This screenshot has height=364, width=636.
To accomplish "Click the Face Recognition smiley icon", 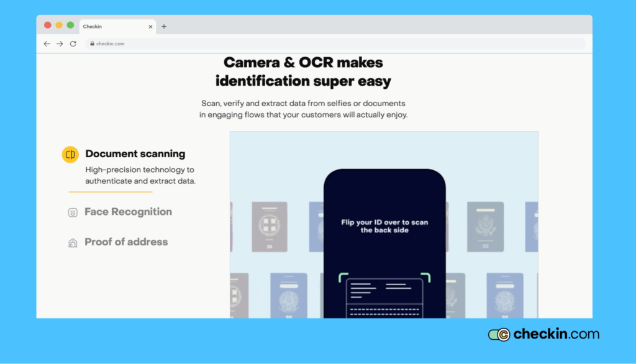I will coord(73,212).
